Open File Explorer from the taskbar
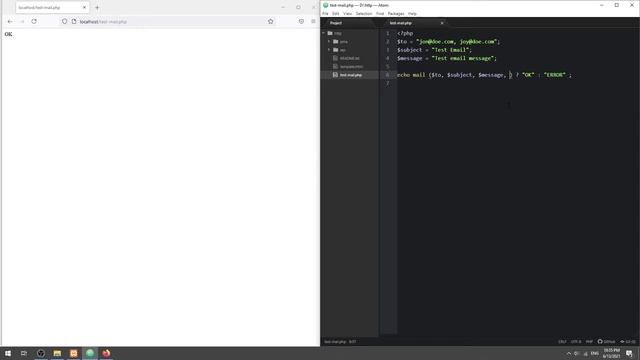 57,353
